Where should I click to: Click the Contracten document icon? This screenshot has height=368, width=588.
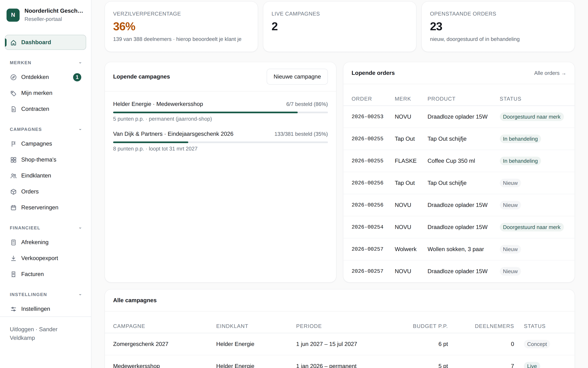click(13, 109)
